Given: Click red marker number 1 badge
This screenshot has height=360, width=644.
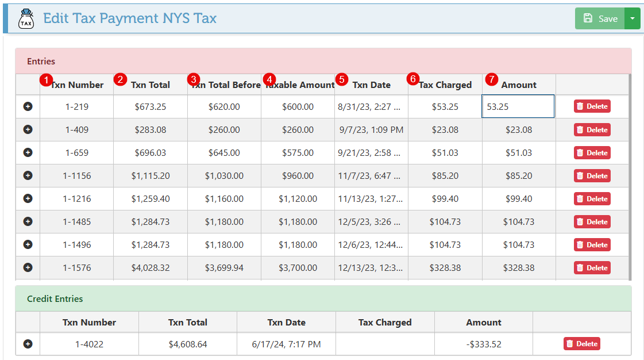Looking at the screenshot, I should pos(47,79).
